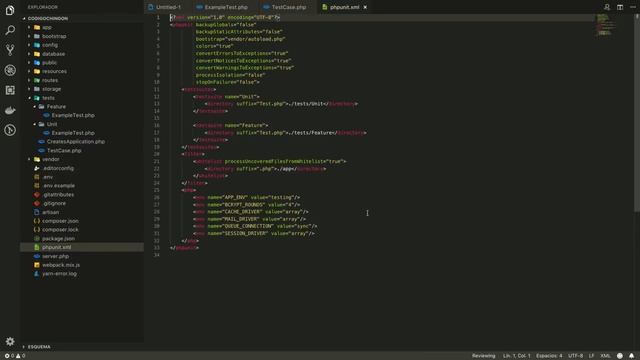Expand the app folder arrow
Viewport: 640px width, 360px height.
pyautogui.click(x=29, y=27)
